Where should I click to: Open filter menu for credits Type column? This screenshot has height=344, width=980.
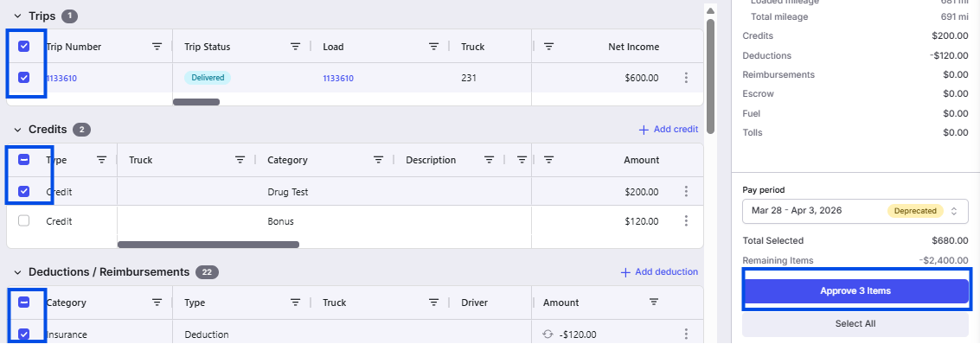click(102, 160)
